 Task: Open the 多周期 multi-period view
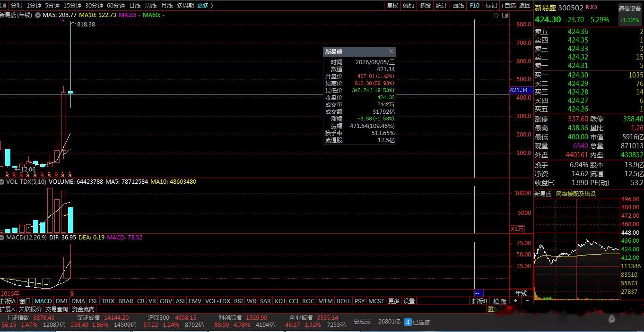tap(185, 6)
